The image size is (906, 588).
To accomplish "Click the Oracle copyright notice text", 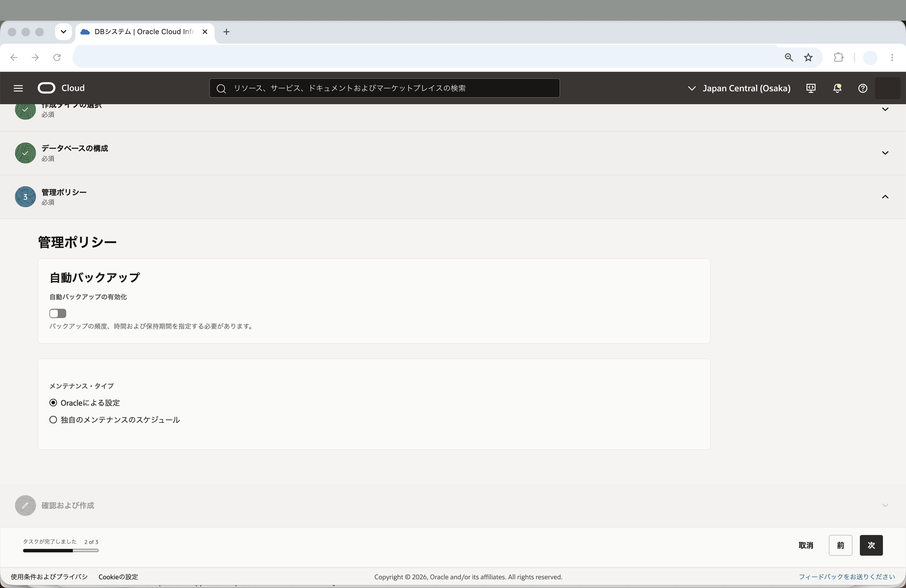I will 468,577.
